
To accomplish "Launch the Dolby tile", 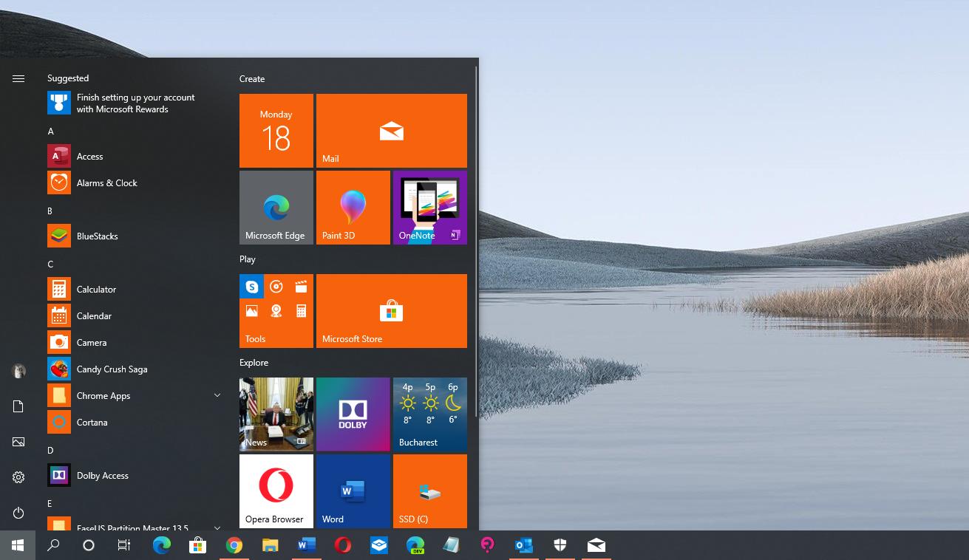I will (353, 414).
